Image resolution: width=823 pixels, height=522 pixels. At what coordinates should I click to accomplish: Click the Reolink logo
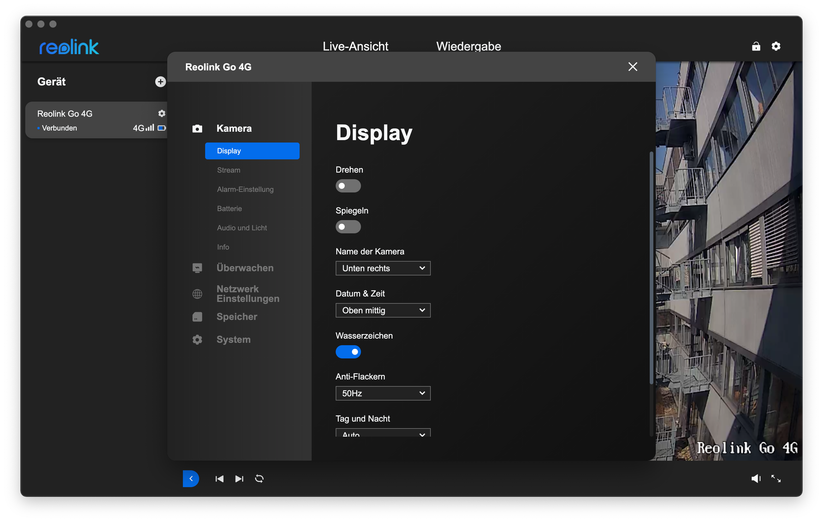[69, 47]
